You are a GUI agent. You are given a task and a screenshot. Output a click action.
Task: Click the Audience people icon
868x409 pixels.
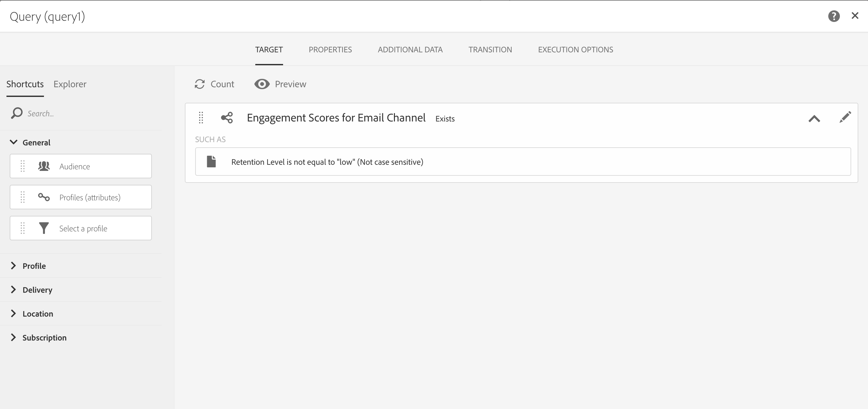pos(44,166)
